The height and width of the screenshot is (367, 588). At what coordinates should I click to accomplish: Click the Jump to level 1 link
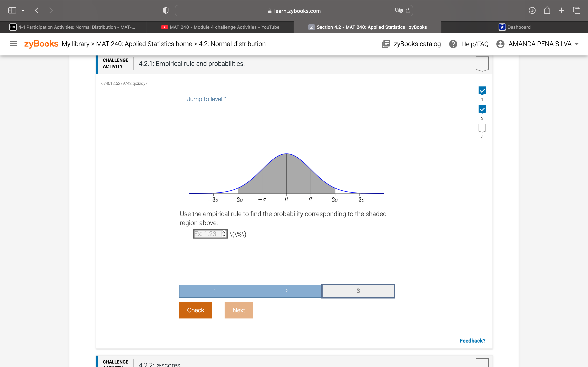(x=207, y=99)
